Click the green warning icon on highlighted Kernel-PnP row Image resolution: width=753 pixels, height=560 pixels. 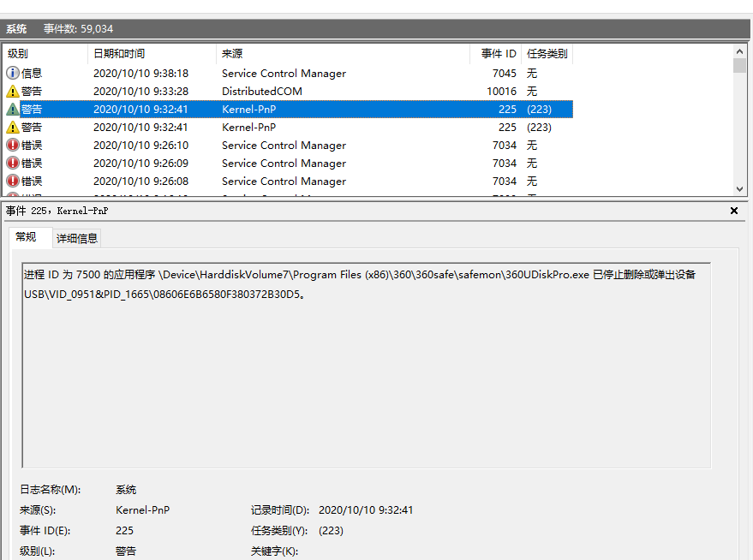click(13, 109)
